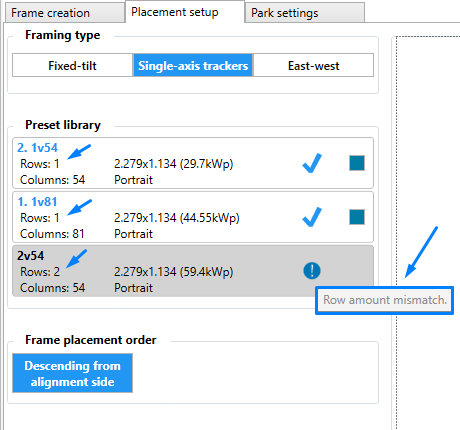Select Single-axis trackers framing type

pyautogui.click(x=193, y=65)
